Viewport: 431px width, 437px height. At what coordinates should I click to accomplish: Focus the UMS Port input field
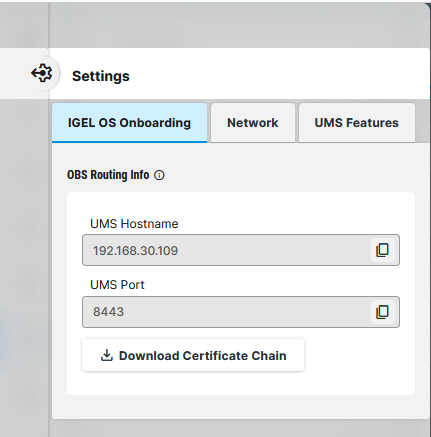coord(241,312)
